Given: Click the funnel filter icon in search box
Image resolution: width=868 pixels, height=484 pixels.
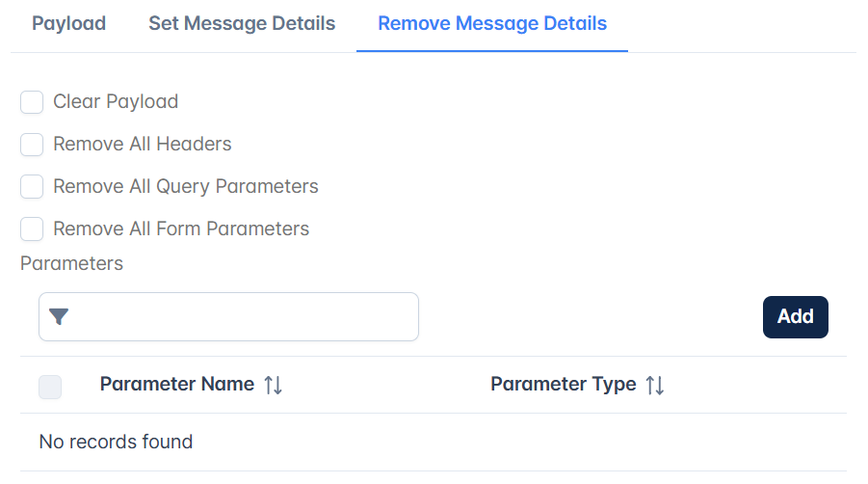Looking at the screenshot, I should 59,317.
